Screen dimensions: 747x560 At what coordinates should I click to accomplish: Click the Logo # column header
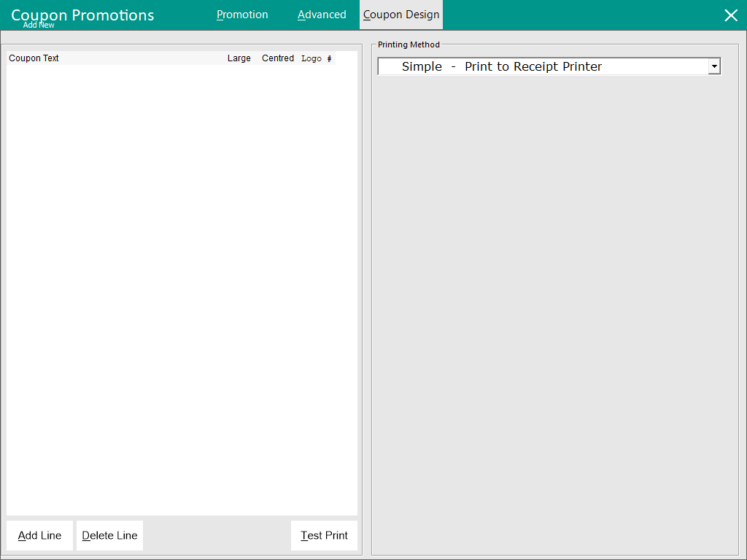point(317,58)
